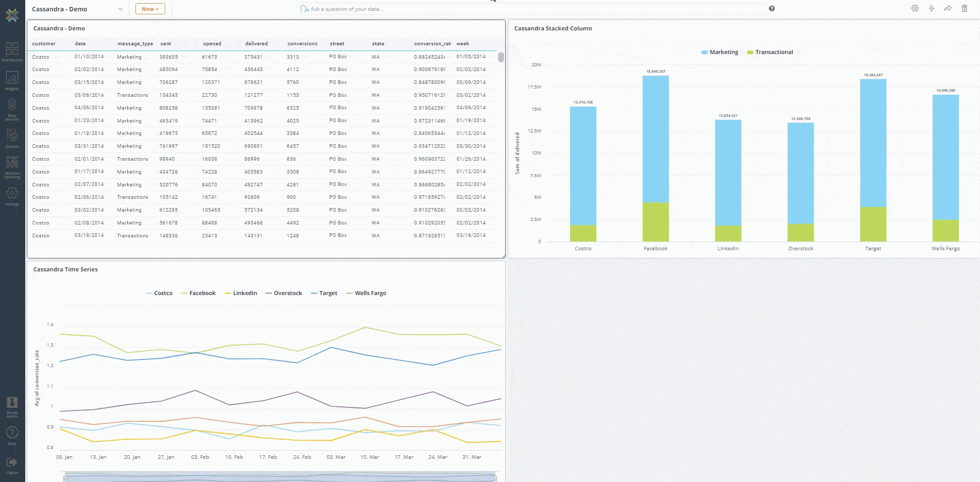The image size is (980, 482).
Task: Open the Dashboards section in sidebar
Action: pos(12,50)
